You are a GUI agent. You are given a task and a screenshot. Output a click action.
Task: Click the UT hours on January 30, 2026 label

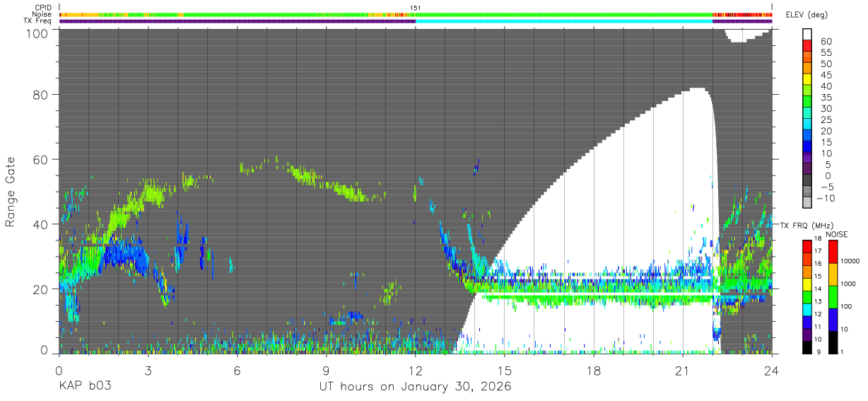tap(416, 386)
